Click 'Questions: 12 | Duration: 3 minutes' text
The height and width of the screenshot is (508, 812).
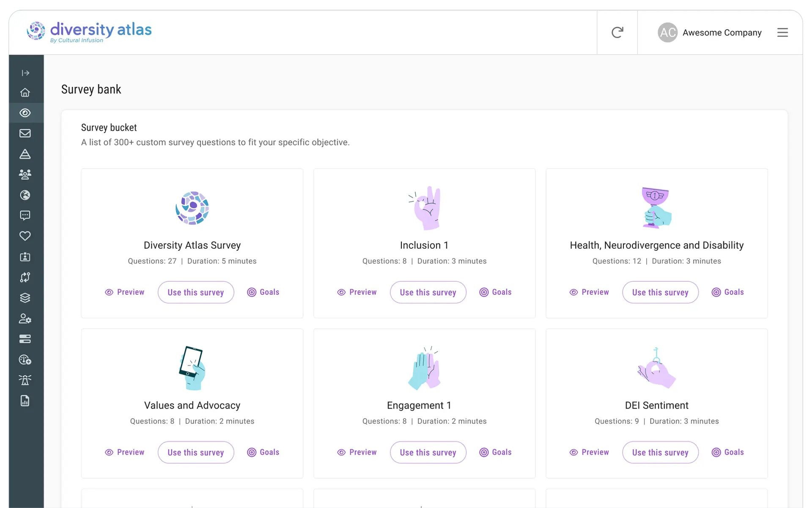click(x=656, y=261)
